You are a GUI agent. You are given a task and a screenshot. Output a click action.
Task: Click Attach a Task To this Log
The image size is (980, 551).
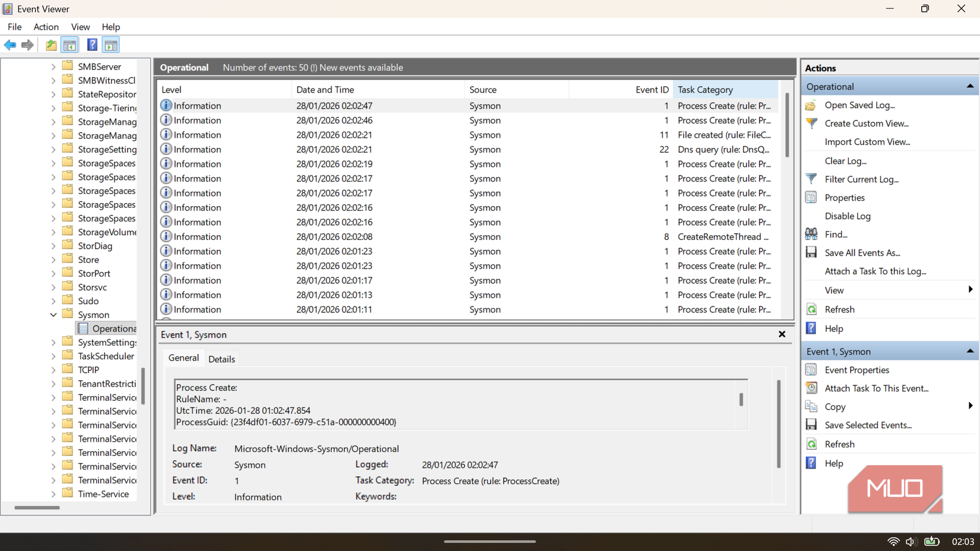(x=875, y=271)
